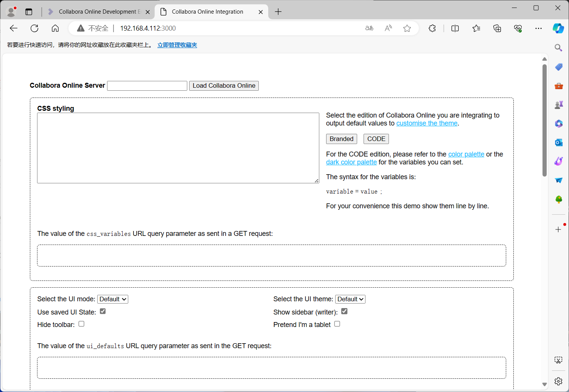
Task: Click the address bar URL
Action: tap(148, 28)
